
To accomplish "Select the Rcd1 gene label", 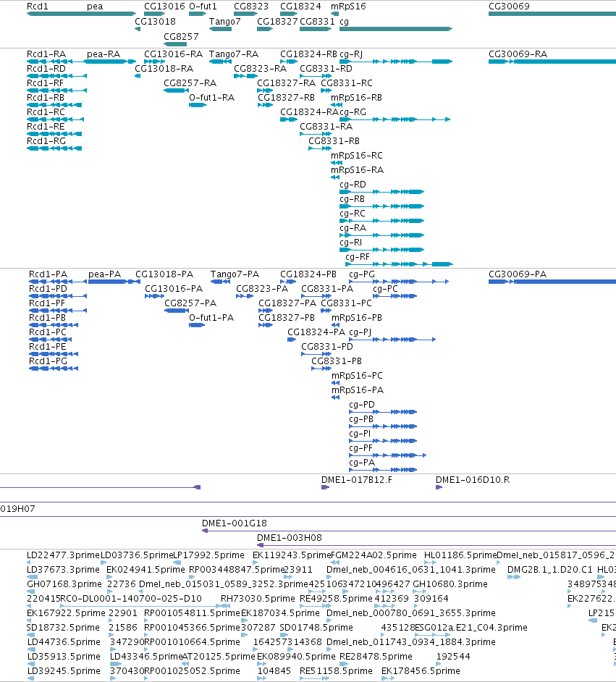I will pyautogui.click(x=38, y=7).
